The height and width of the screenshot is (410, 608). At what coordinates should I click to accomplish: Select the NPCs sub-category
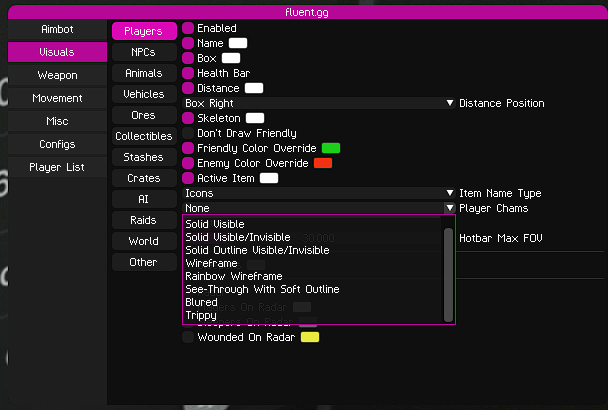click(x=142, y=51)
